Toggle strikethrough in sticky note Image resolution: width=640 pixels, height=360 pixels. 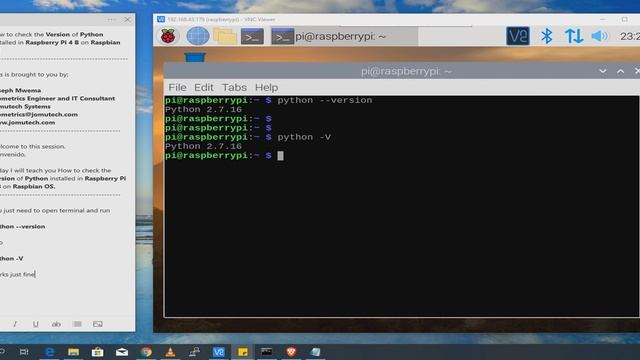click(56, 324)
